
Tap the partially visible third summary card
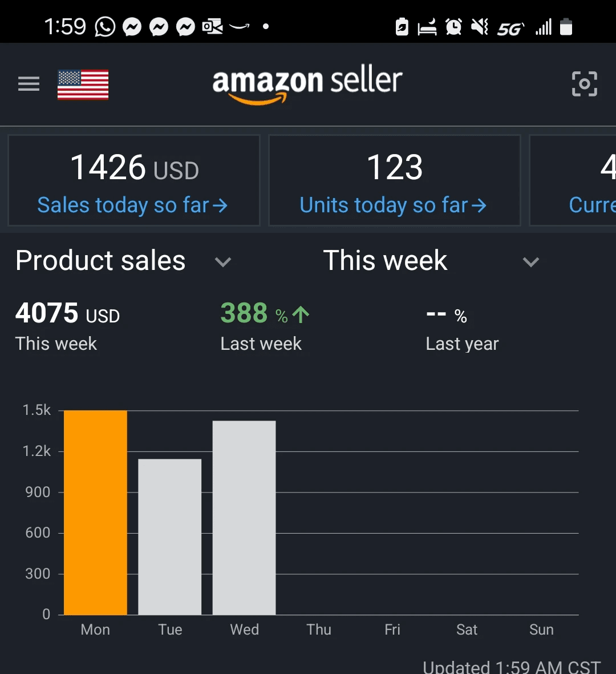573,180
